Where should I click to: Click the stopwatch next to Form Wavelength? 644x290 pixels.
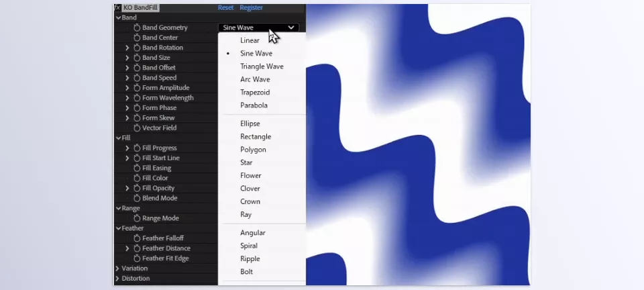[137, 98]
